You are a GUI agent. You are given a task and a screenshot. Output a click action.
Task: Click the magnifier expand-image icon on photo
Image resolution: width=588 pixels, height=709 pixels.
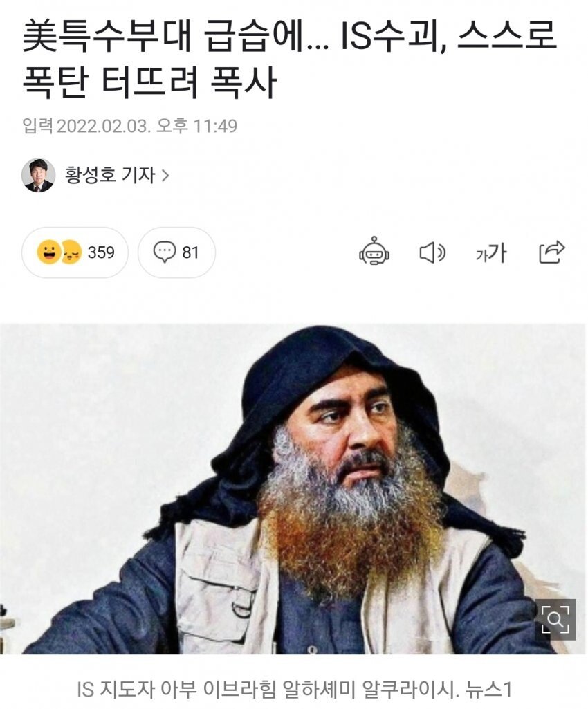point(555,619)
